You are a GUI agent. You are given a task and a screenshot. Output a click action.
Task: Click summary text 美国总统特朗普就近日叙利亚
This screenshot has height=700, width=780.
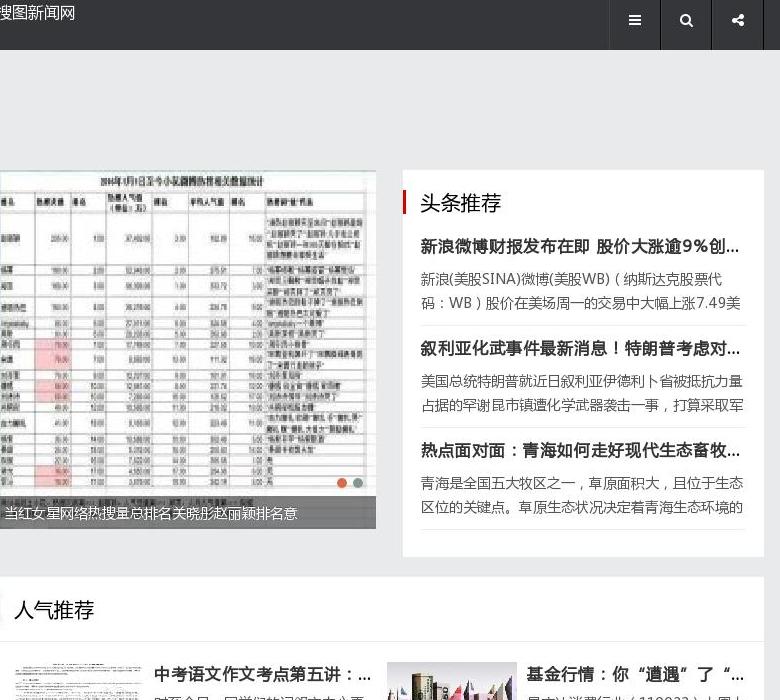pos(582,393)
